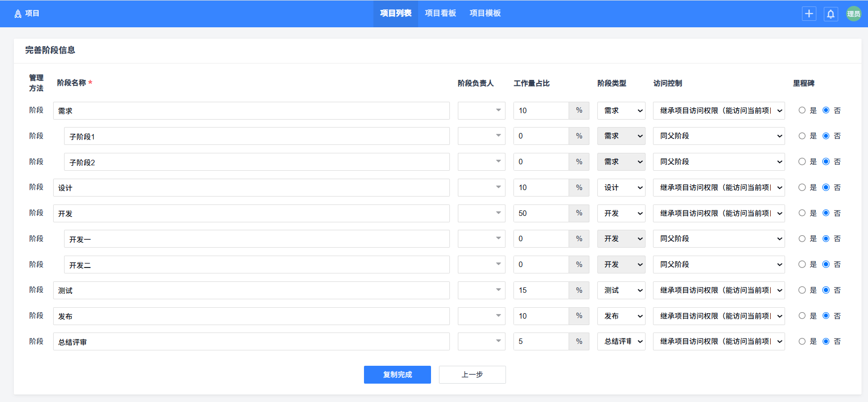
Task: Click the green user avatar icon
Action: coord(853,14)
